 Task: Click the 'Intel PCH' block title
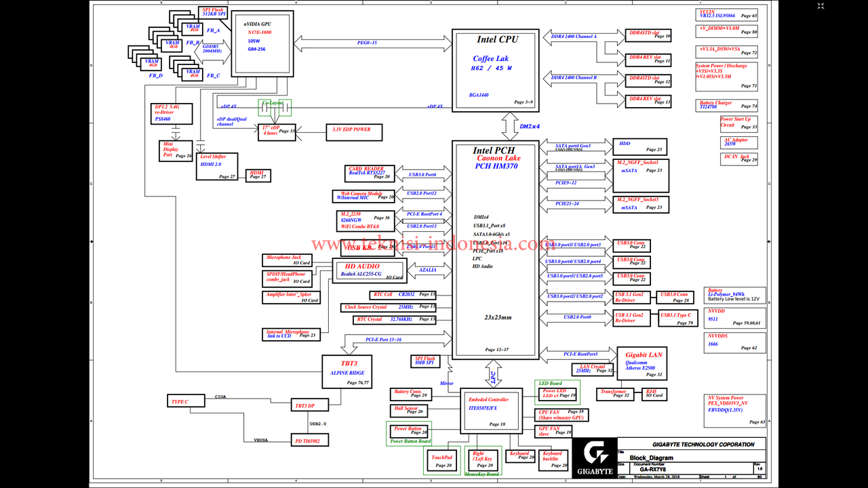(494, 150)
